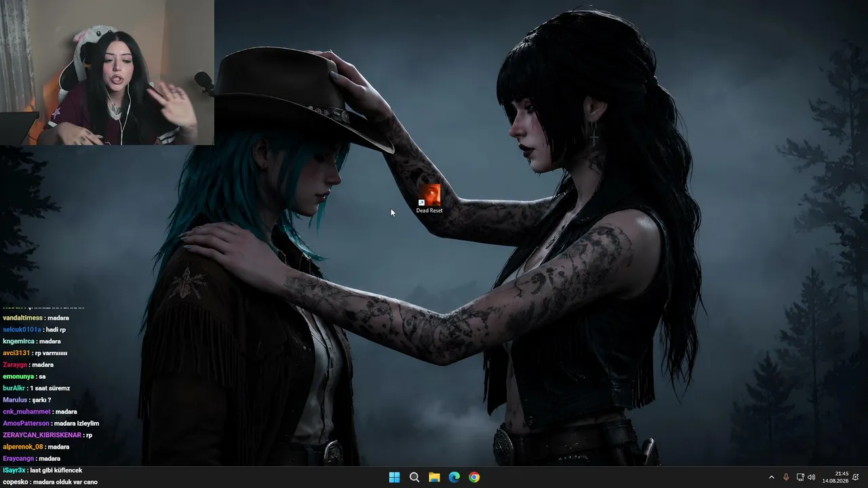Click copesko's "madara olduk var cano" message

click(50, 482)
